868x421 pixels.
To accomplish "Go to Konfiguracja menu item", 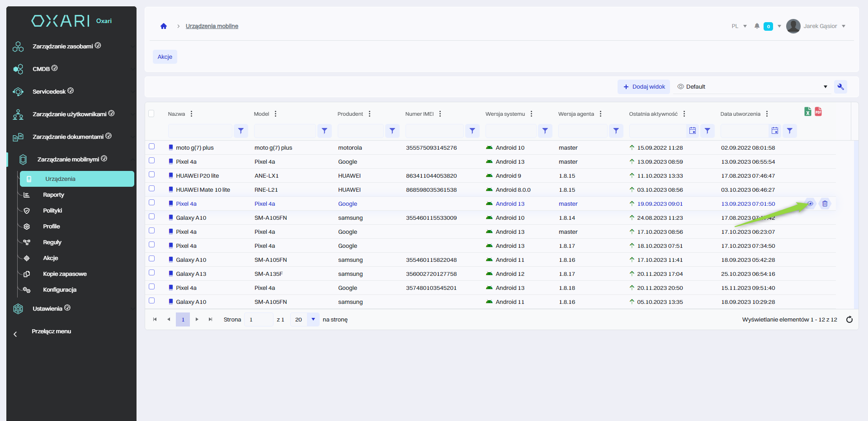I will (x=60, y=290).
